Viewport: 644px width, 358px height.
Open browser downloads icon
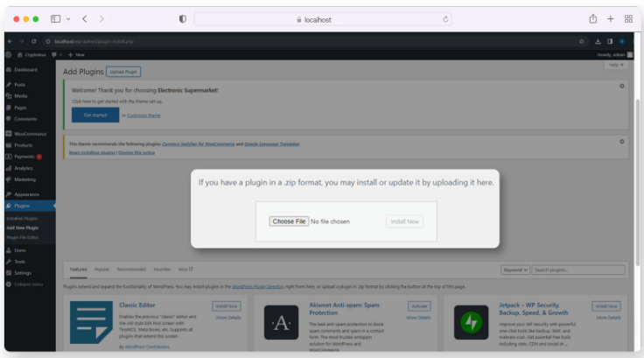tap(598, 41)
